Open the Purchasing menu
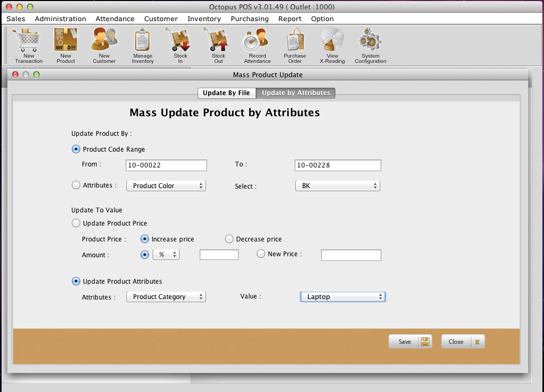This screenshot has width=544, height=392. coord(249,18)
